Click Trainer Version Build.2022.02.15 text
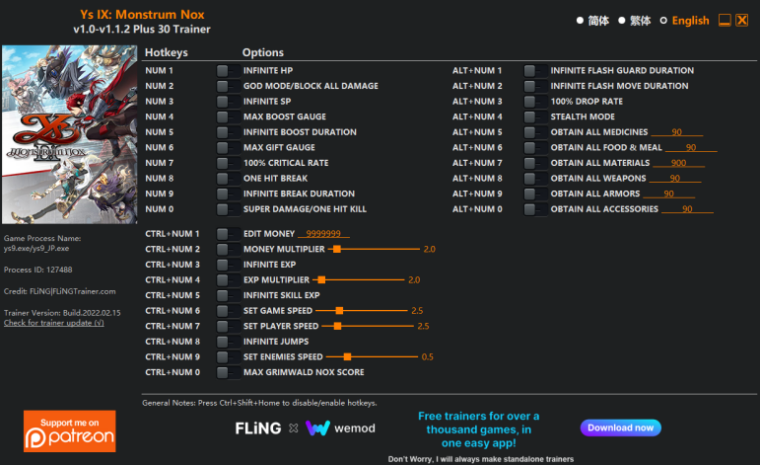The width and height of the screenshot is (760, 465). click(62, 313)
